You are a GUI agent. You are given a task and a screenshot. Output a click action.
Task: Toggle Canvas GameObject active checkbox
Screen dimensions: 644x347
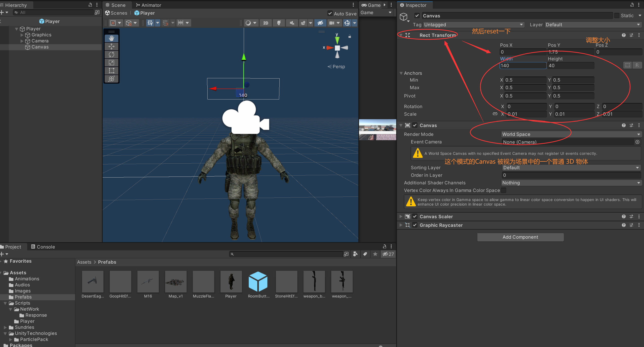click(417, 16)
